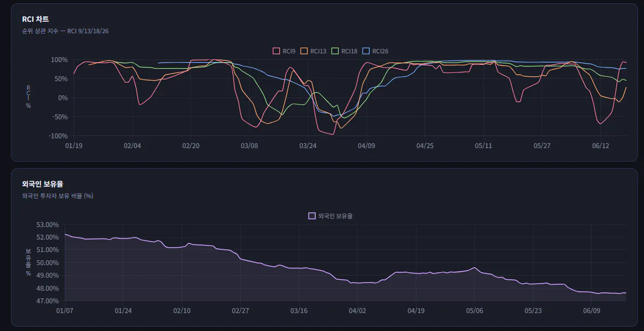Click the orange RCI13 legend color box
Image resolution: width=644 pixels, height=331 pixels.
pos(304,51)
